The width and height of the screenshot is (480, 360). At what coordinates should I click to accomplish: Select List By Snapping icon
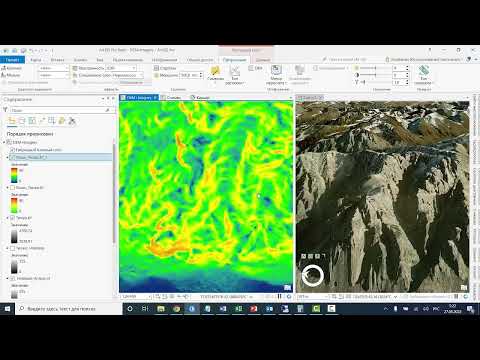[x=52, y=121]
